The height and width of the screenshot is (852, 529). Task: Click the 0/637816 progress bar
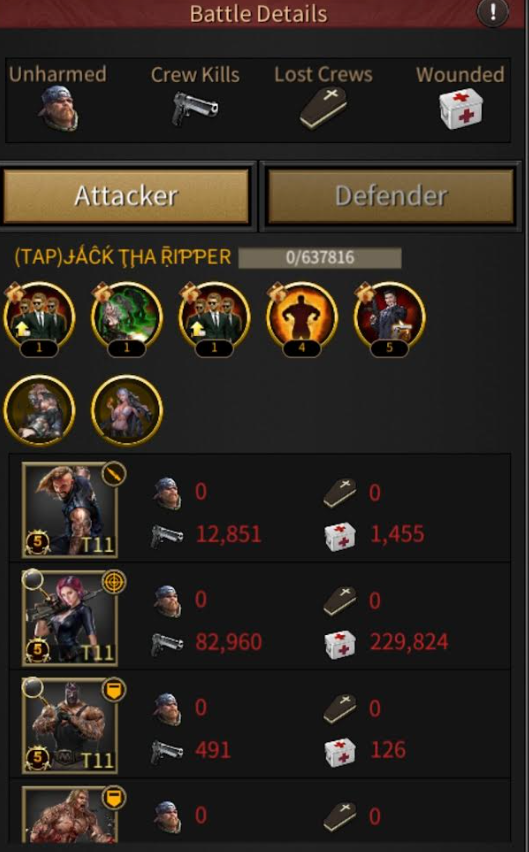click(320, 258)
